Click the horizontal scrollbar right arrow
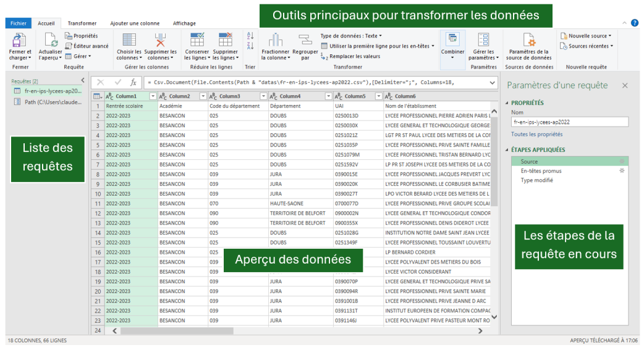 pos(480,331)
